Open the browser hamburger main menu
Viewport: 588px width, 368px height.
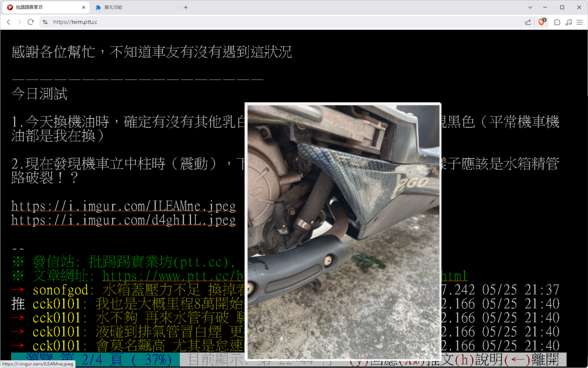pyautogui.click(x=580, y=22)
